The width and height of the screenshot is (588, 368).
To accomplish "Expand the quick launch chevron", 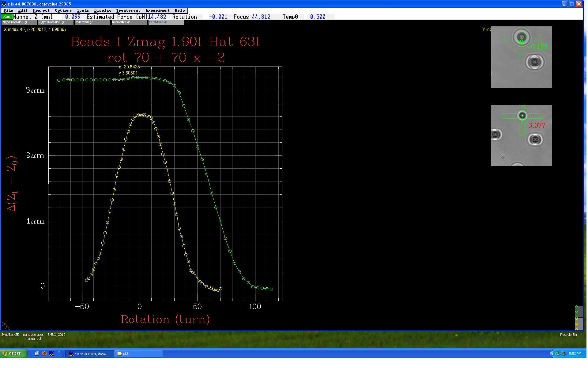I will click(x=58, y=353).
